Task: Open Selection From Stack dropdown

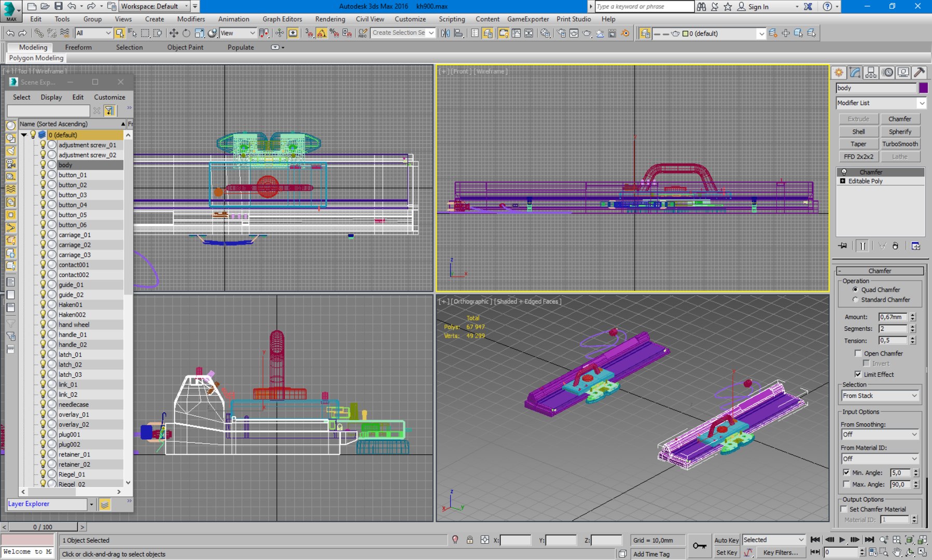Action: (x=880, y=396)
